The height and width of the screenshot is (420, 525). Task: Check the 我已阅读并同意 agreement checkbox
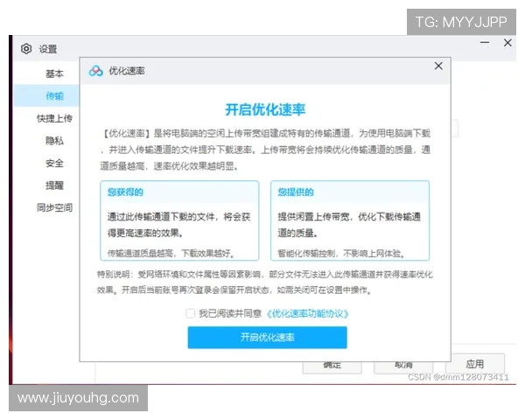(x=190, y=313)
